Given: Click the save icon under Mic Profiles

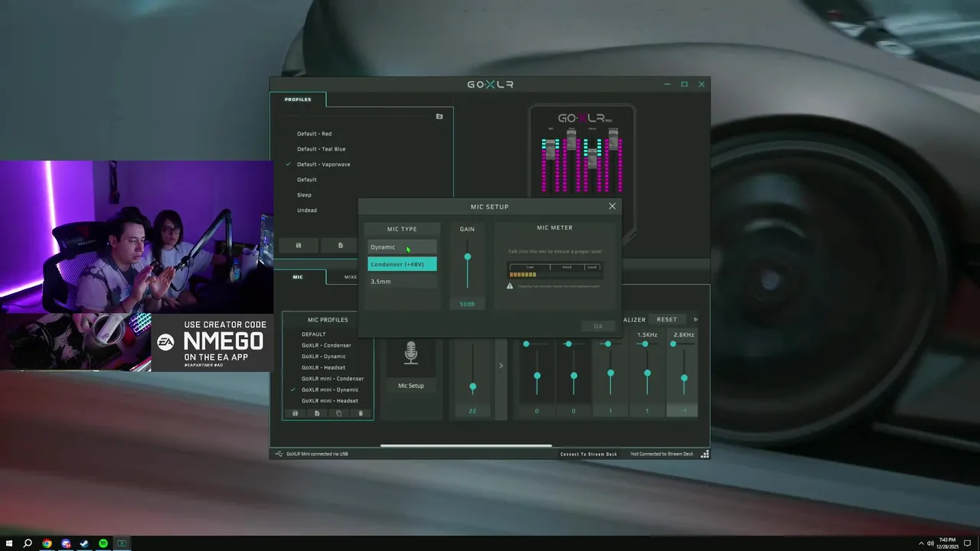Looking at the screenshot, I should coord(296,413).
